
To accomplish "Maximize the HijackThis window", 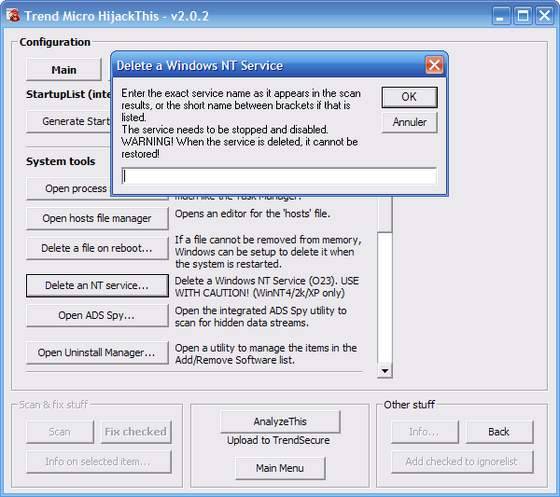I will pos(523,16).
